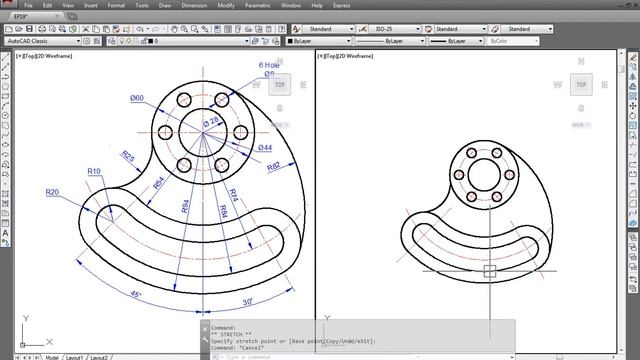The height and width of the screenshot is (360, 640).
Task: Open the Window menu
Action: tap(291, 5)
